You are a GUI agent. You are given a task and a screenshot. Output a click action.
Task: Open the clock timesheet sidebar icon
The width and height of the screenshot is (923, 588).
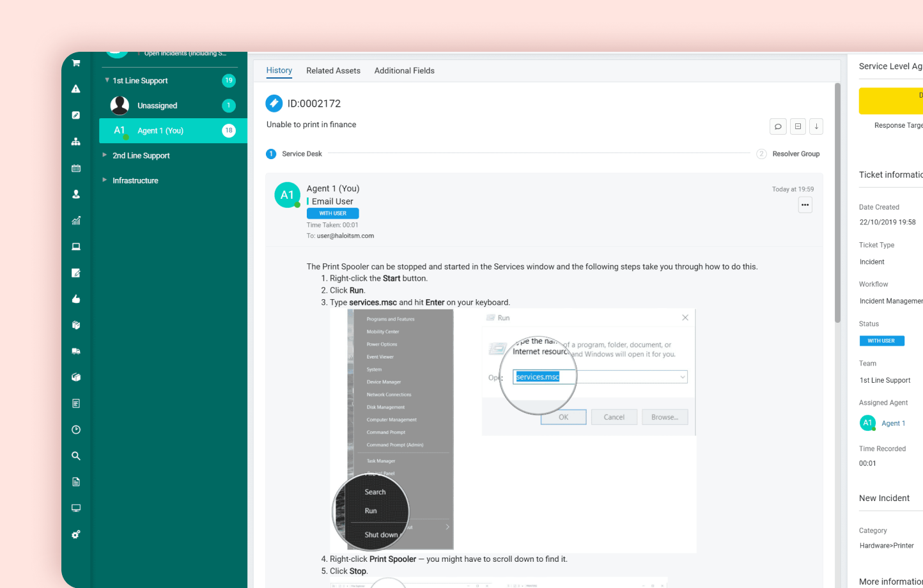(x=76, y=429)
